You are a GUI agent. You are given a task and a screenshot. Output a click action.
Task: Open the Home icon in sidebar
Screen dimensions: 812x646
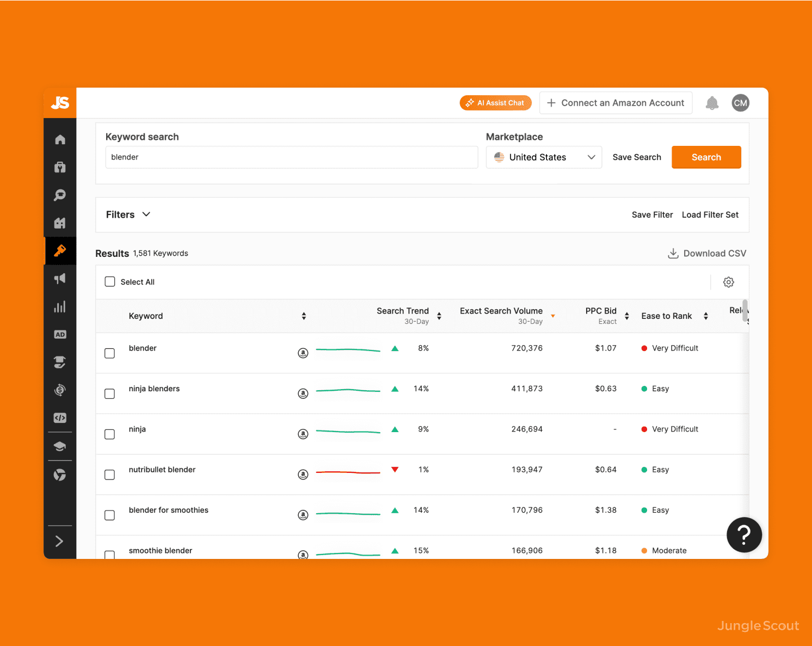tap(60, 139)
